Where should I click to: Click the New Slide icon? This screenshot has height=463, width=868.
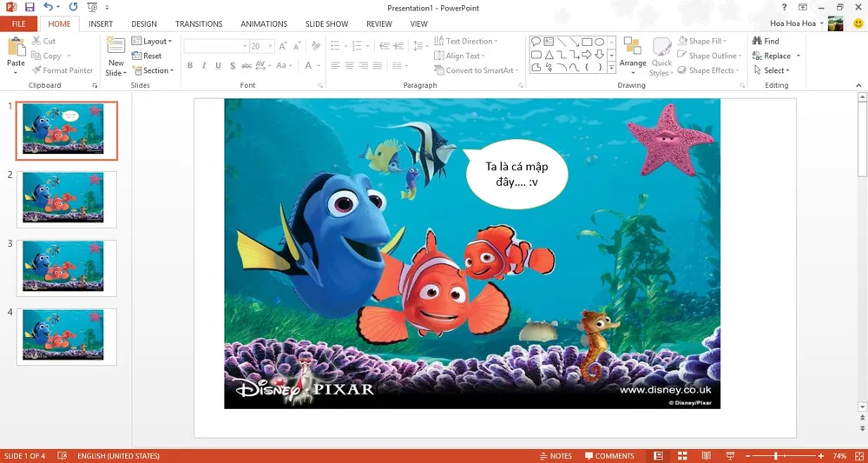[x=116, y=47]
